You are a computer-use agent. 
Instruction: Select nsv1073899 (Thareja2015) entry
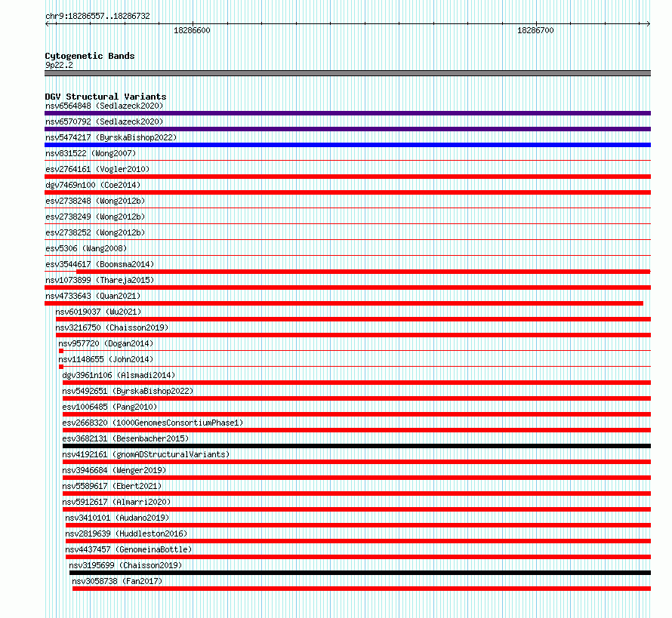click(100, 280)
